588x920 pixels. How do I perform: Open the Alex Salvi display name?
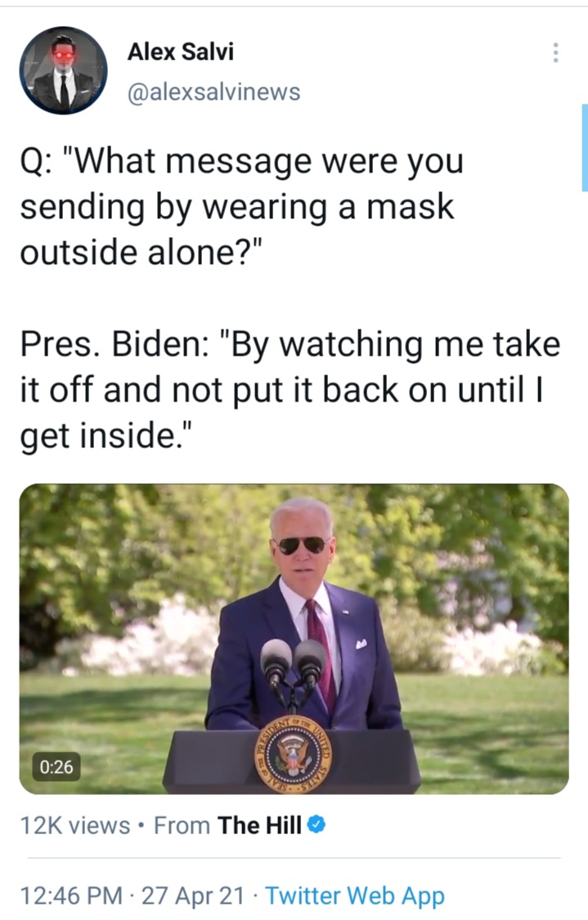181,52
